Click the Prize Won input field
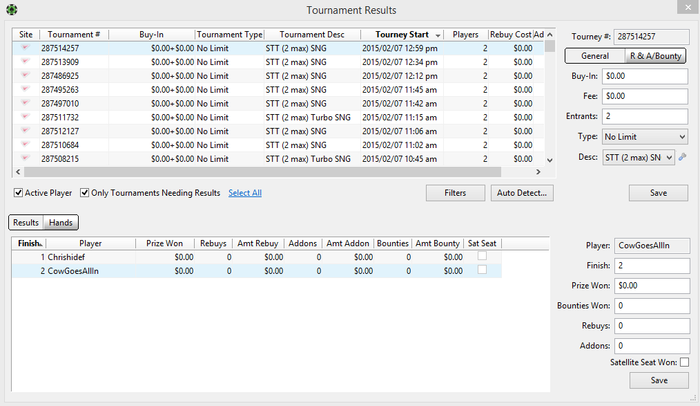 click(652, 286)
